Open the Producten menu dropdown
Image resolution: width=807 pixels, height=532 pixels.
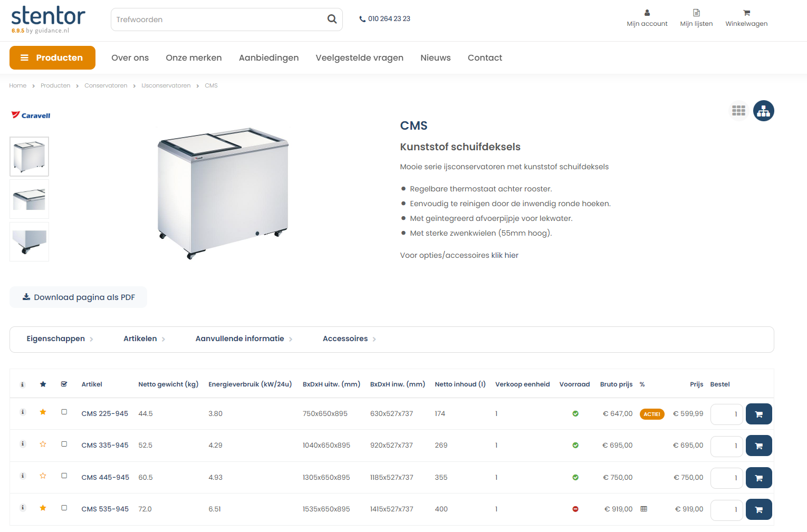coord(52,57)
